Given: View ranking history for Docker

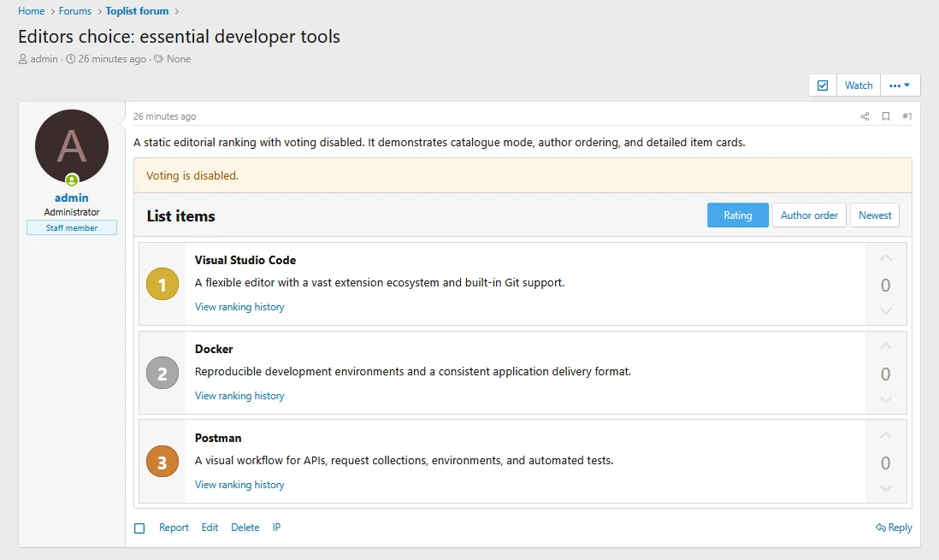Looking at the screenshot, I should click(239, 395).
